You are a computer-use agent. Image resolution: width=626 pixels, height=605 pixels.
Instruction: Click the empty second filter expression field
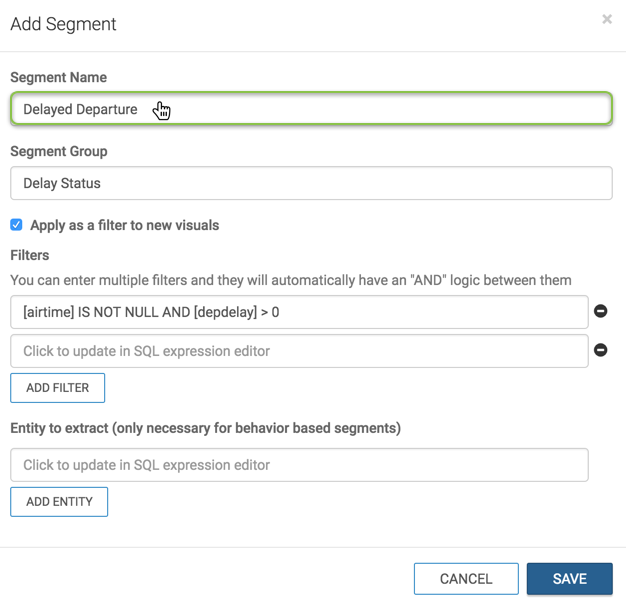click(299, 351)
